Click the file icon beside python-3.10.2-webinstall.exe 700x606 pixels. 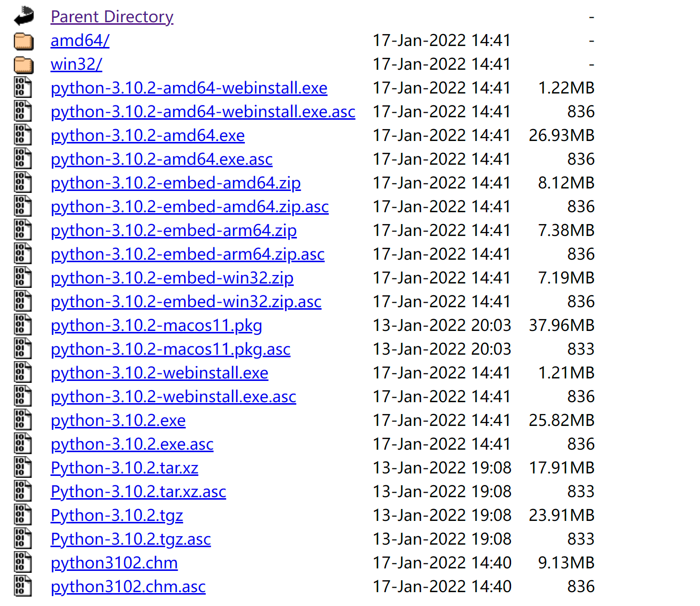click(22, 372)
